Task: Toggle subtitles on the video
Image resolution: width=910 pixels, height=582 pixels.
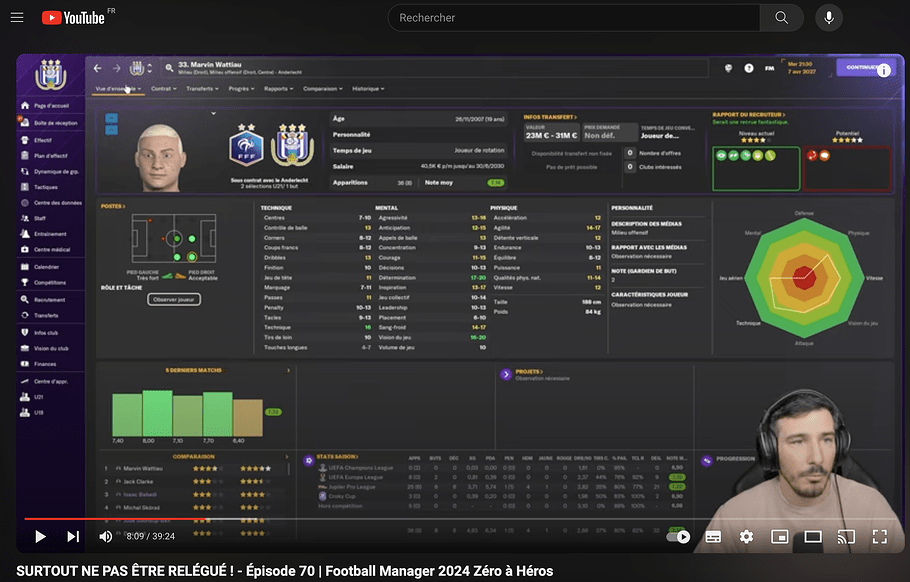Action: 713,537
